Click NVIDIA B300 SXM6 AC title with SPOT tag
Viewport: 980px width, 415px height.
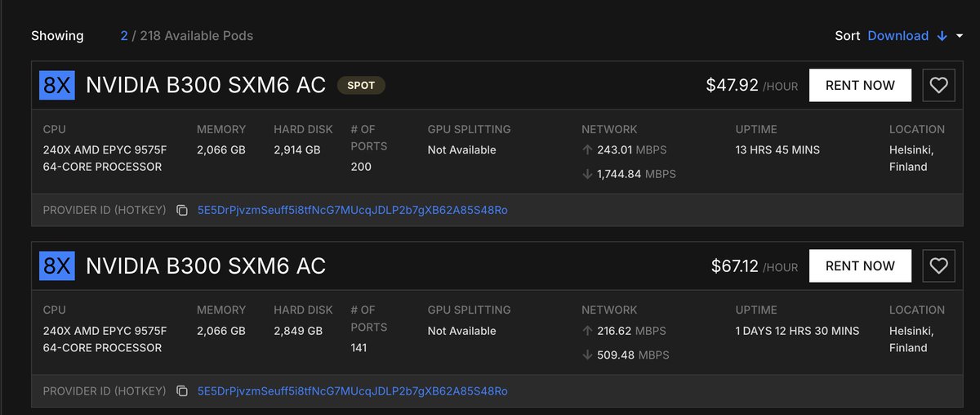206,85
